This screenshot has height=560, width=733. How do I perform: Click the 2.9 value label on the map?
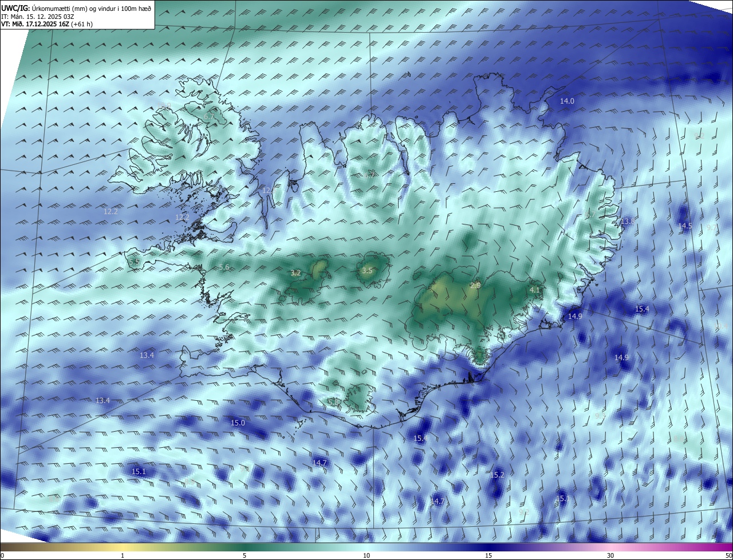[x=475, y=285]
